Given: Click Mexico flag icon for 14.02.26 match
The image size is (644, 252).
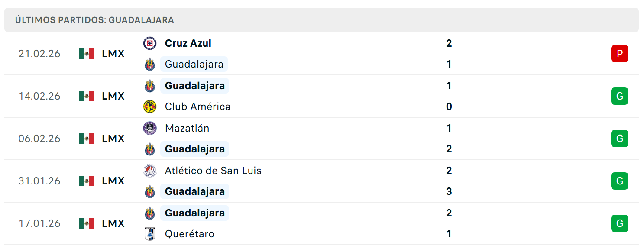Looking at the screenshot, I should tap(87, 96).
